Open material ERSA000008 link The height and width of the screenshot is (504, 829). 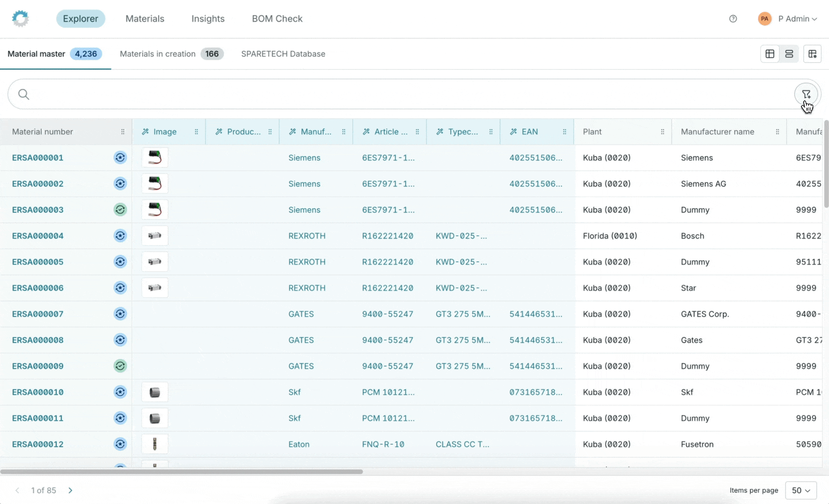[x=38, y=340]
